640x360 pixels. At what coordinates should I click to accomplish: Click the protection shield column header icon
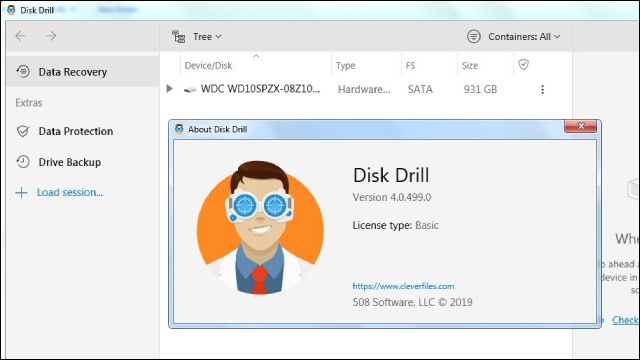click(x=524, y=64)
